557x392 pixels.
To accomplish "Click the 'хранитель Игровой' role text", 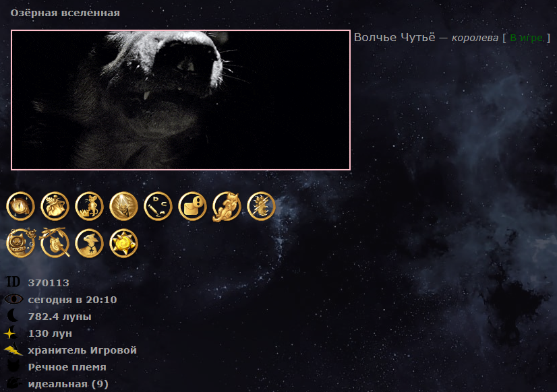I will tap(82, 350).
